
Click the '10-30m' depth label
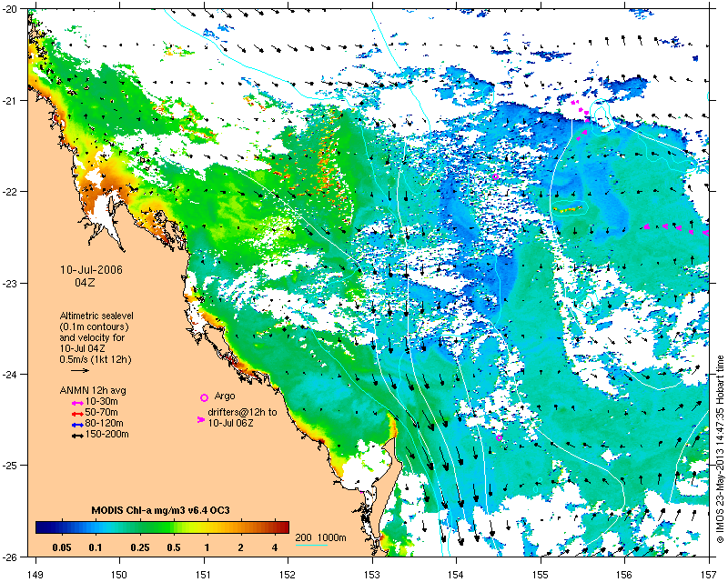click(102, 401)
